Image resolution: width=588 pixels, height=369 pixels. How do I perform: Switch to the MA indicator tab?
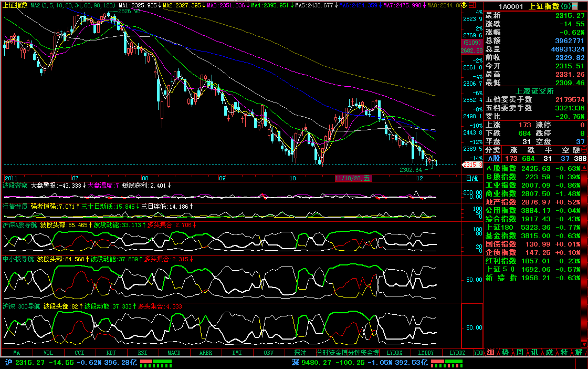pyautogui.click(x=16, y=353)
